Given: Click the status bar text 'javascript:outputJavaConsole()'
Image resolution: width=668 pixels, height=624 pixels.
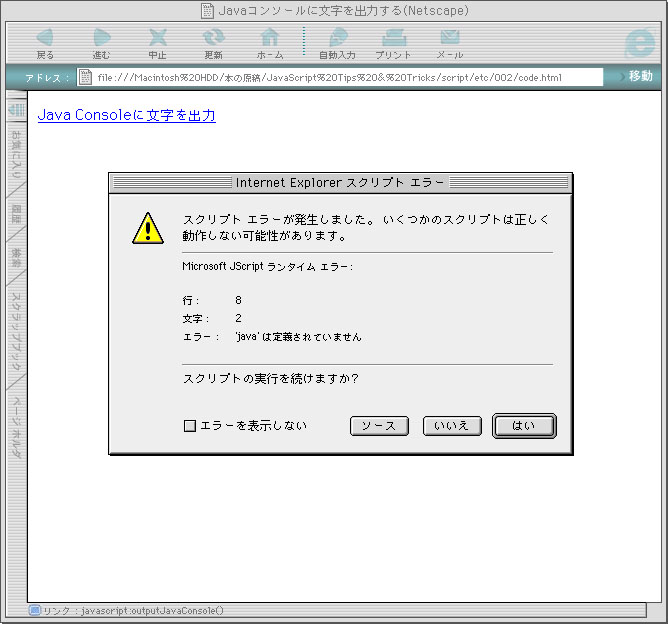Looking at the screenshot, I should (152, 610).
